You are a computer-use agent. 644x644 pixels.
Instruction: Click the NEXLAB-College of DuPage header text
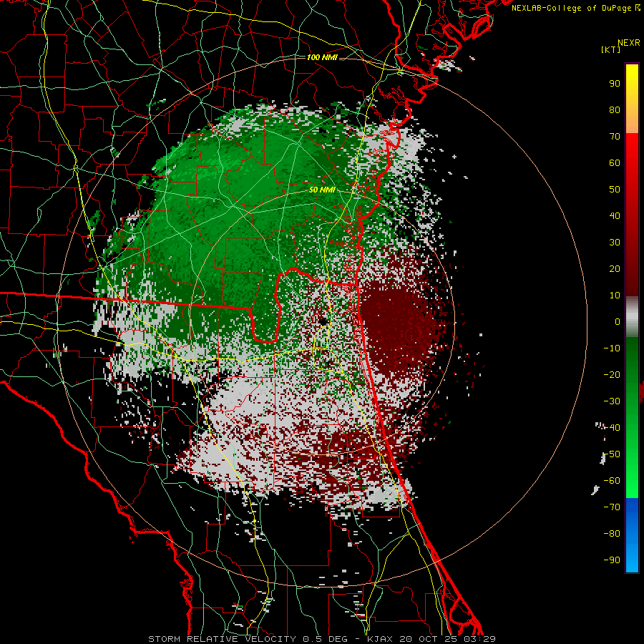[575, 8]
